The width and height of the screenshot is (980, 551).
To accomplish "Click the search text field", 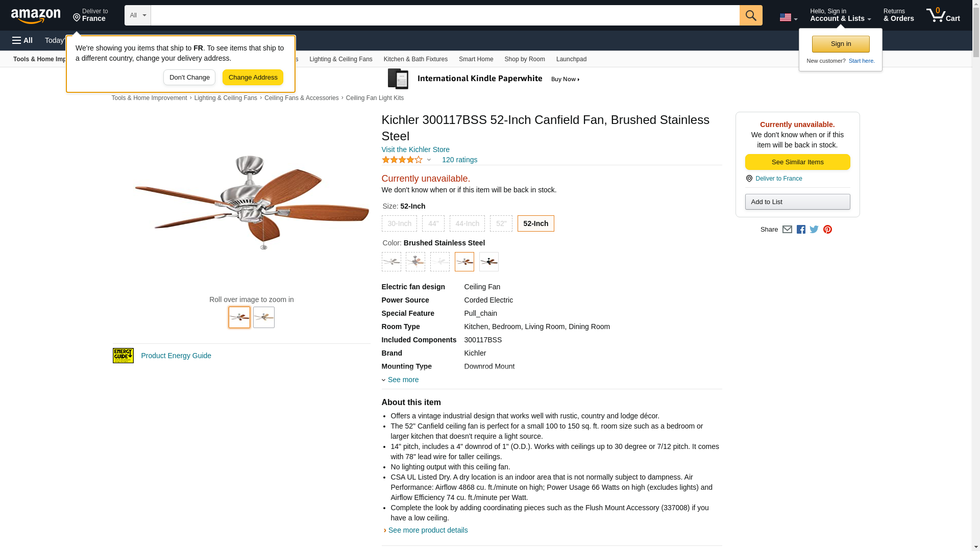I will 445,15.
